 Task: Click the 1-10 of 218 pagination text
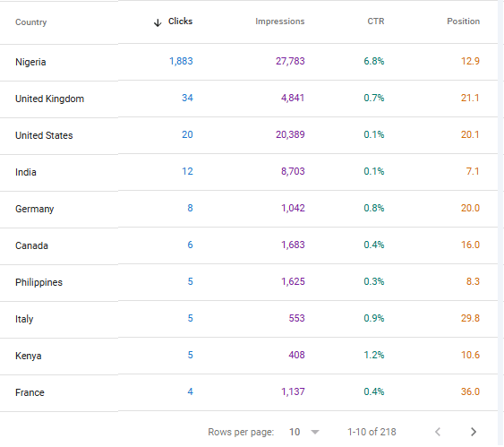(x=372, y=432)
